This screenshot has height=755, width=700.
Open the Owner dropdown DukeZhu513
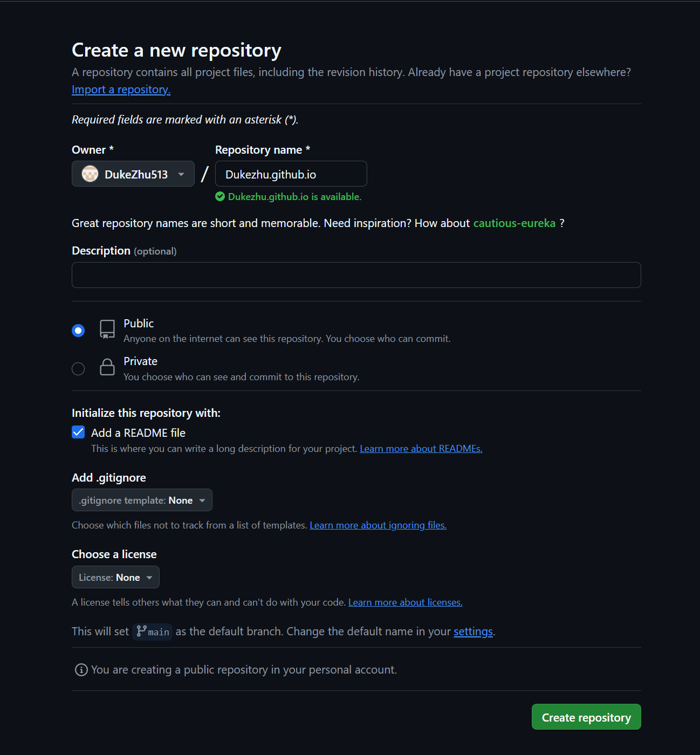(133, 174)
